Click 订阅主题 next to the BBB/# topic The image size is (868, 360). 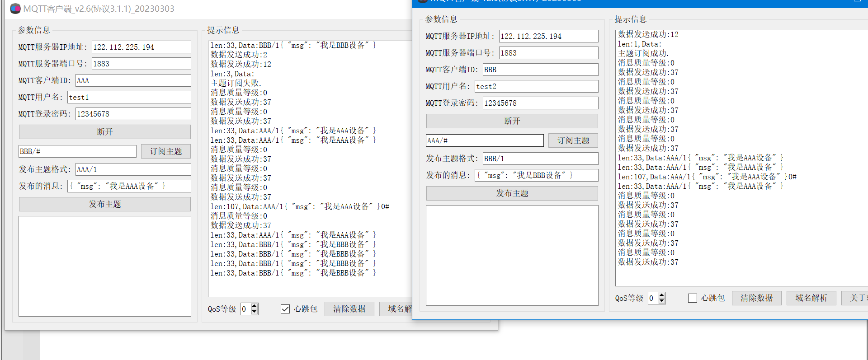click(x=166, y=151)
